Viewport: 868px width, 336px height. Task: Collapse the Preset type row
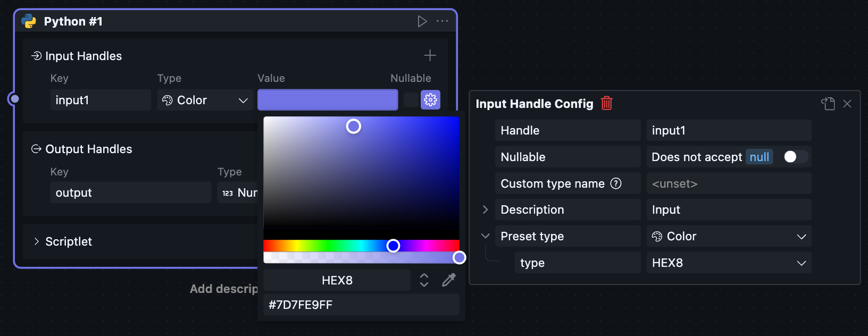click(x=485, y=236)
